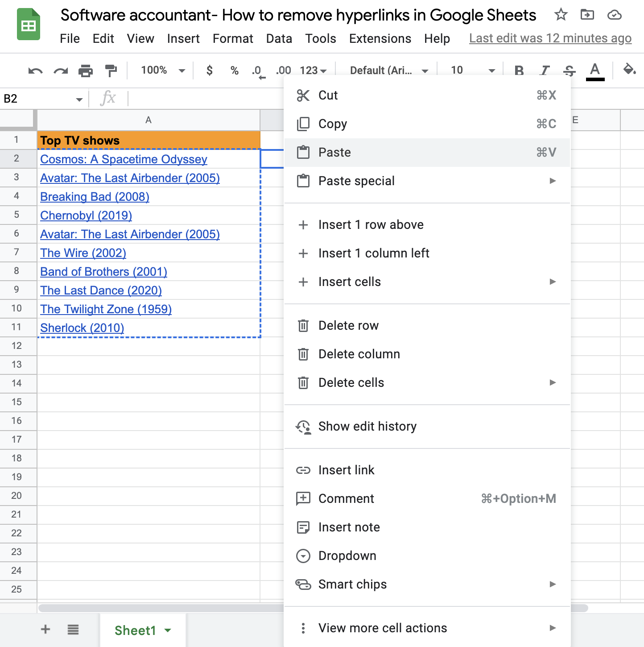Add a Comment via context menu
This screenshot has width=644, height=647.
click(x=427, y=499)
